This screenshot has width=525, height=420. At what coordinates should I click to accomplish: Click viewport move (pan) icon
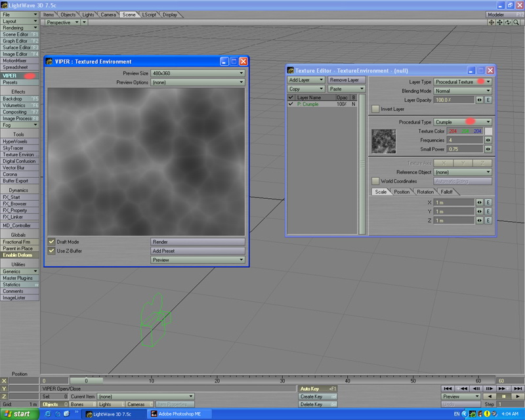[499, 22]
